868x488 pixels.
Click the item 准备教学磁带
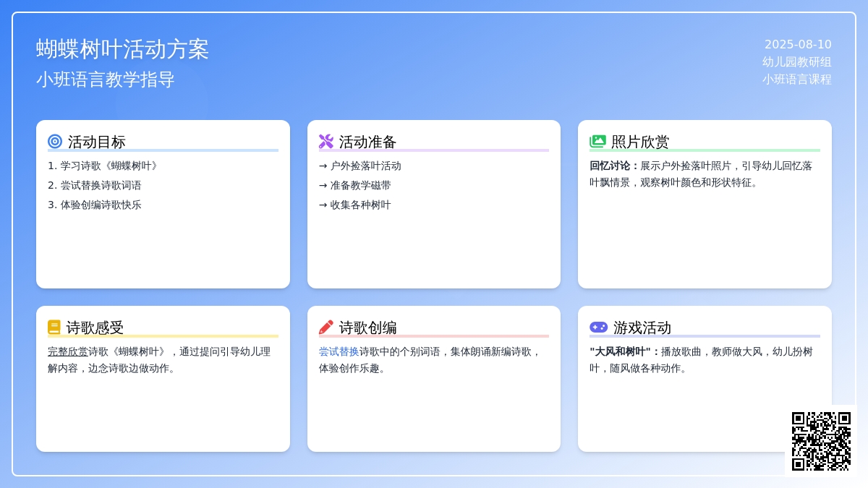coord(355,185)
